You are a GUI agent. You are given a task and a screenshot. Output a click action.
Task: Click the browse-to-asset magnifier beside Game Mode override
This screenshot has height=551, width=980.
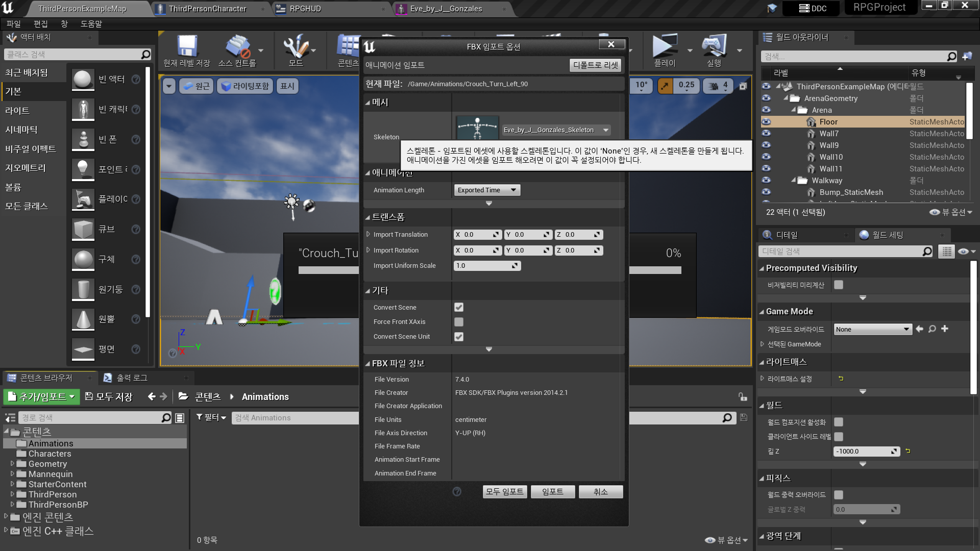point(932,329)
